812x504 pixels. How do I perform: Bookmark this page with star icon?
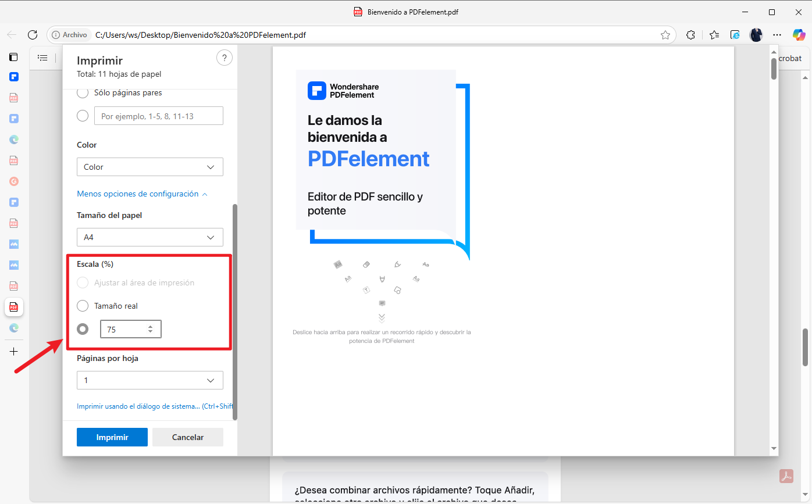pyautogui.click(x=665, y=35)
